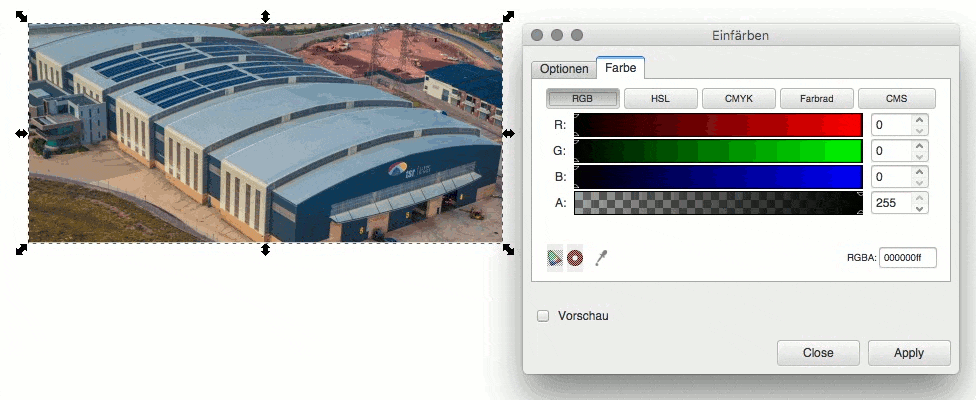Click the top-left diagonal resize handle
976x400 pixels.
point(21,16)
